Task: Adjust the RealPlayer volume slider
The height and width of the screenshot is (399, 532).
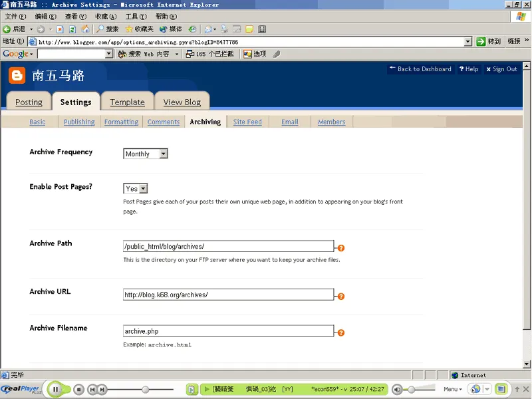Action: (412, 390)
